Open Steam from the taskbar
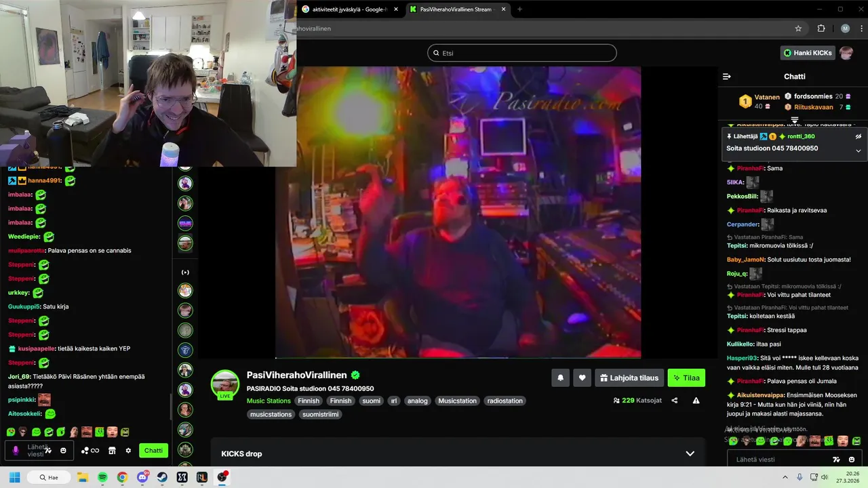This screenshot has height=488, width=868. 162,477
